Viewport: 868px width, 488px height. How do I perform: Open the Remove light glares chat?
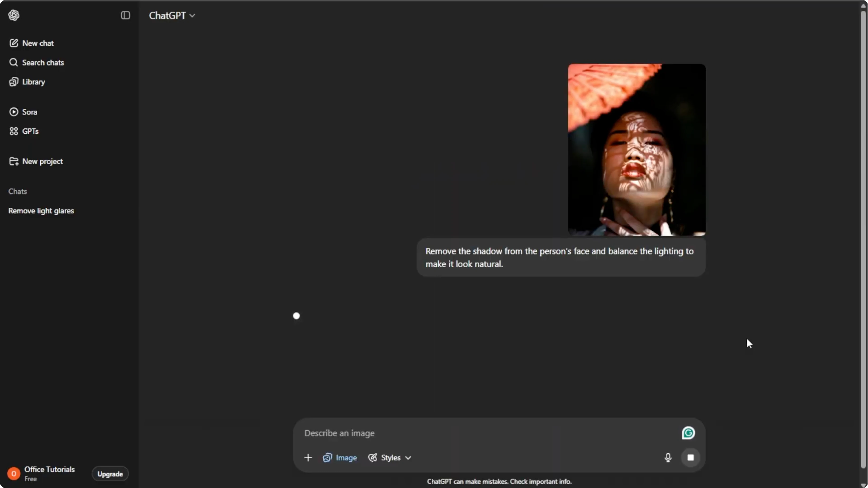pyautogui.click(x=41, y=211)
